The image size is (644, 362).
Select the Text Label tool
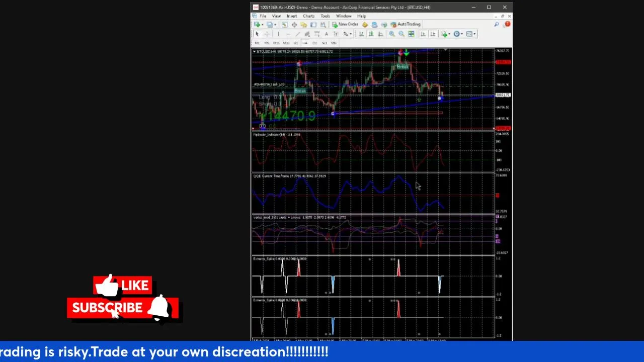pyautogui.click(x=336, y=34)
